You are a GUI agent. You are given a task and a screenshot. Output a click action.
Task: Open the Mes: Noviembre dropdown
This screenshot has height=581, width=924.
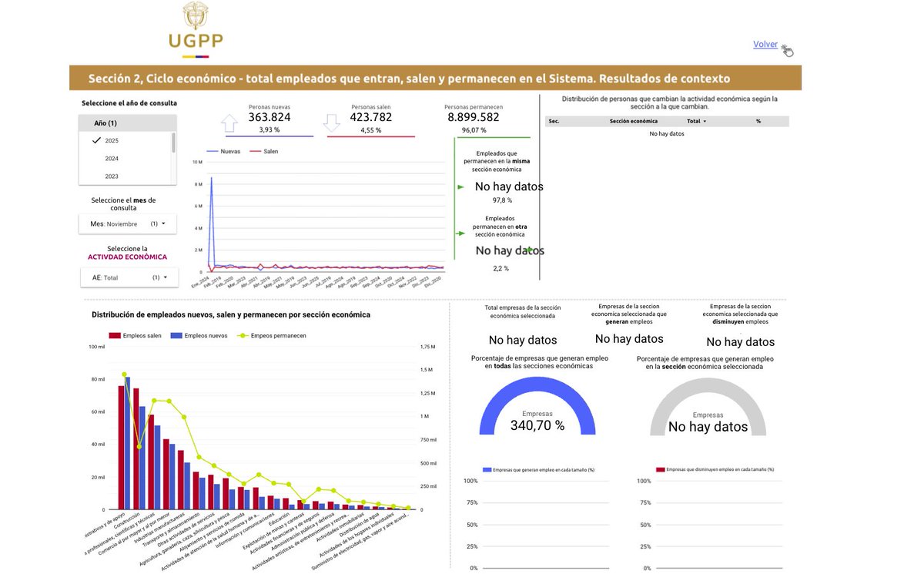click(128, 224)
